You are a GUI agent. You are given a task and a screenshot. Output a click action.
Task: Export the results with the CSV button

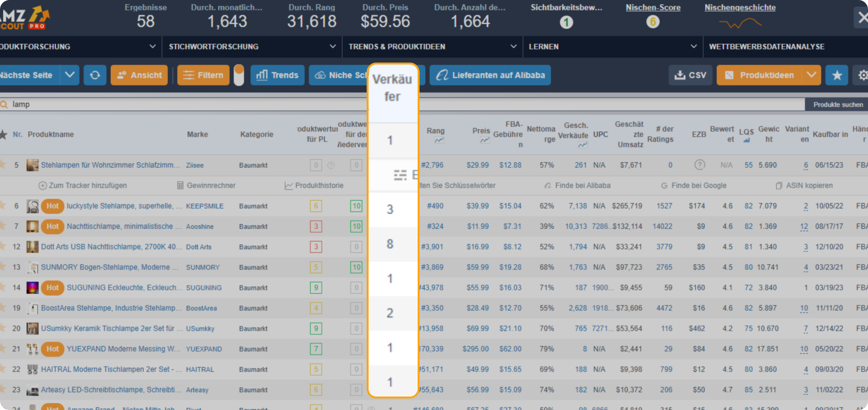click(x=690, y=75)
